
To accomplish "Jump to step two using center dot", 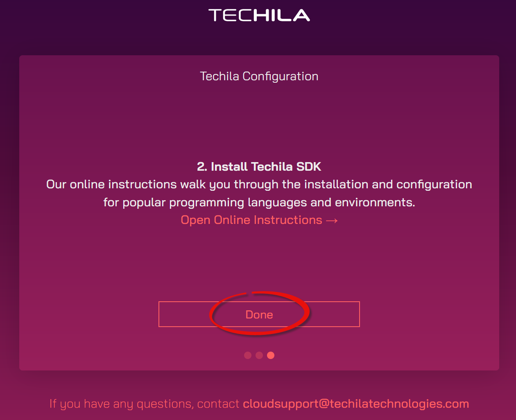I will (x=259, y=355).
